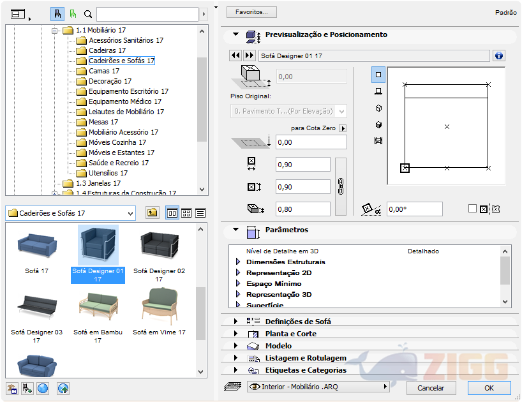Image resolution: width=522 pixels, height=402 pixels.
Task: Click the para Cota Zero arrow button
Action: click(x=343, y=128)
